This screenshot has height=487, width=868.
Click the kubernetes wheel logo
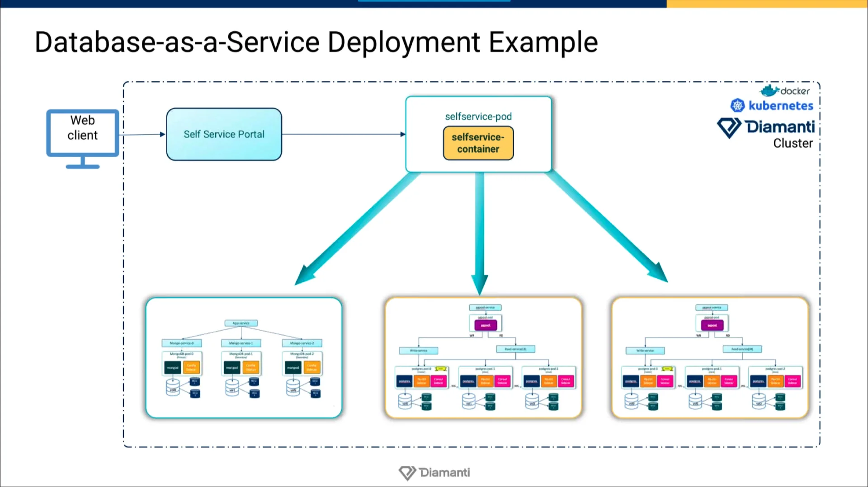737,106
